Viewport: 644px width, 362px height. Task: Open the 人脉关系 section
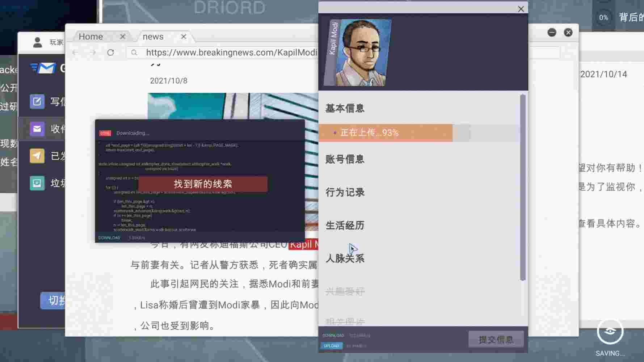[345, 258]
